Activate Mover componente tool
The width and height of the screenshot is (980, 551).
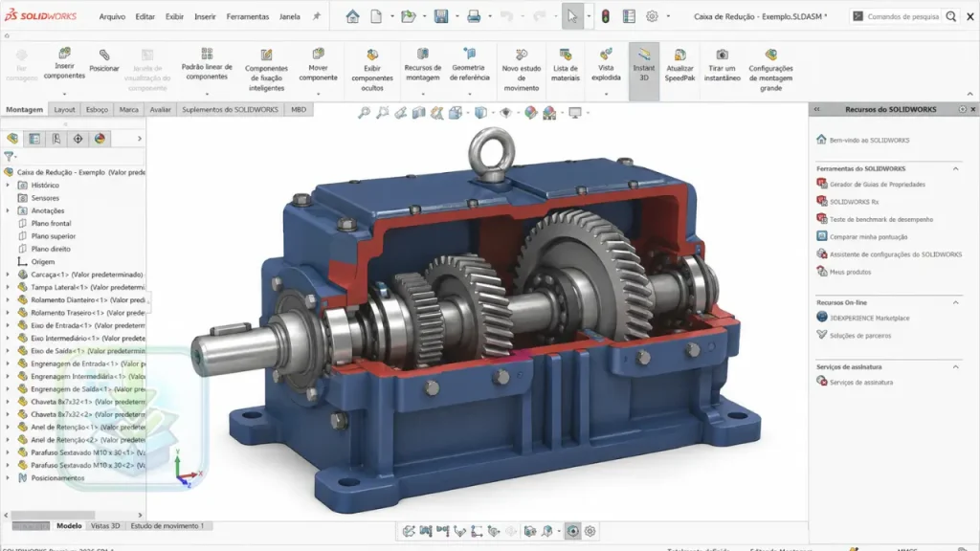tap(318, 64)
